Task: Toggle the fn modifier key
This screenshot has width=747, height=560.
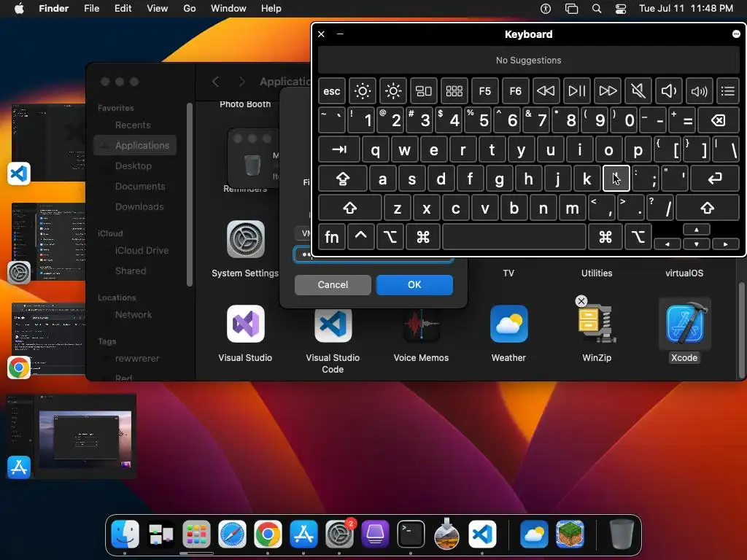Action: pos(332,237)
